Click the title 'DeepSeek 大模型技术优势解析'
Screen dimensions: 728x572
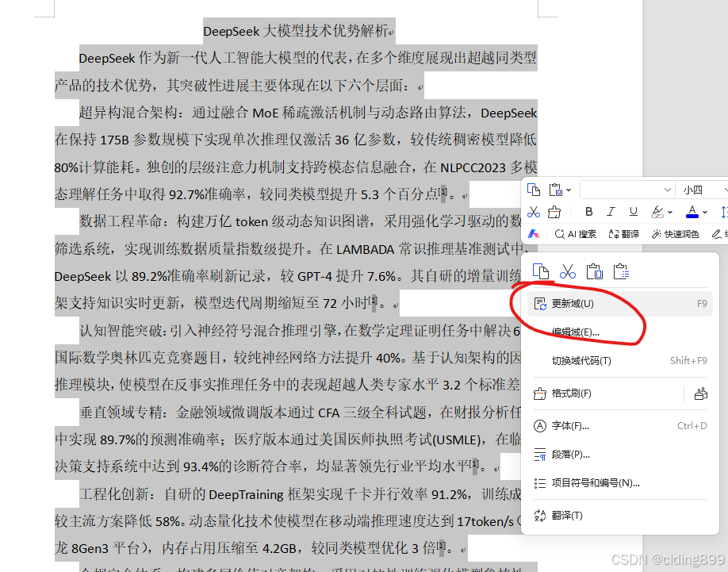(296, 31)
